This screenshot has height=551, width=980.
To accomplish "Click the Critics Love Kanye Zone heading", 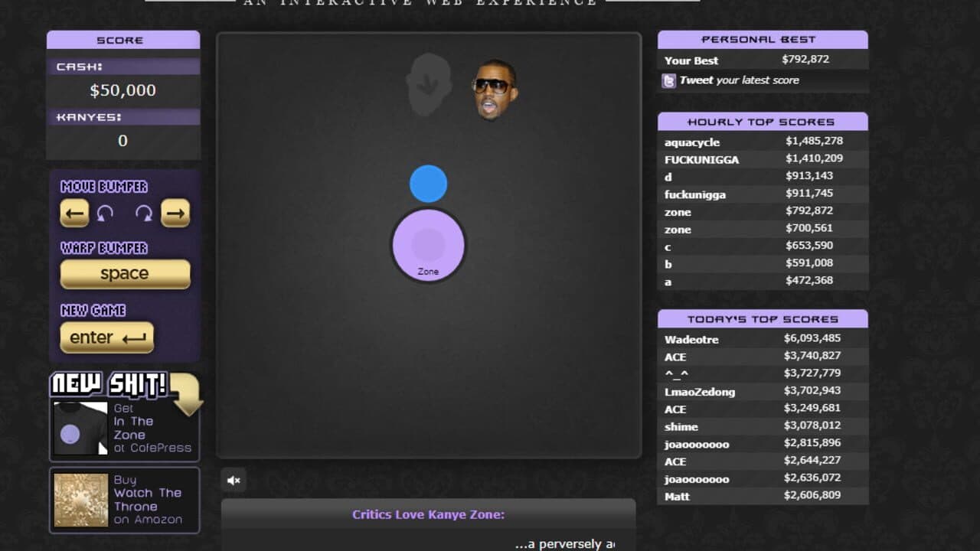I will 428,514.
